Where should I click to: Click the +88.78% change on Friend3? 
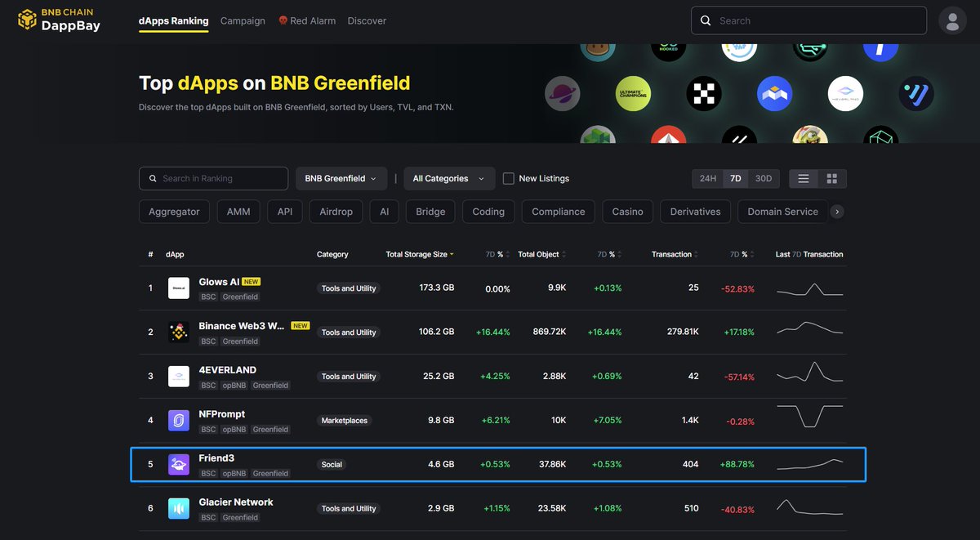(x=737, y=465)
